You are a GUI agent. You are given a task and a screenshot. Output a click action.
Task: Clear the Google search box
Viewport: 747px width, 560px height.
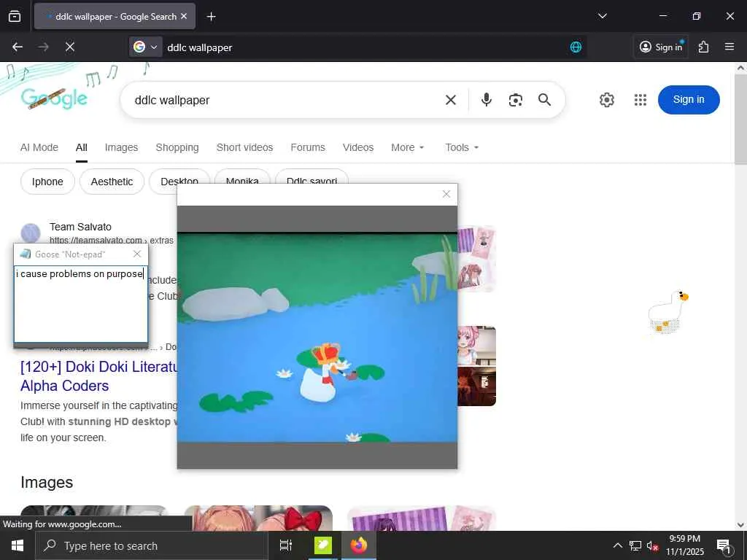tap(450, 100)
